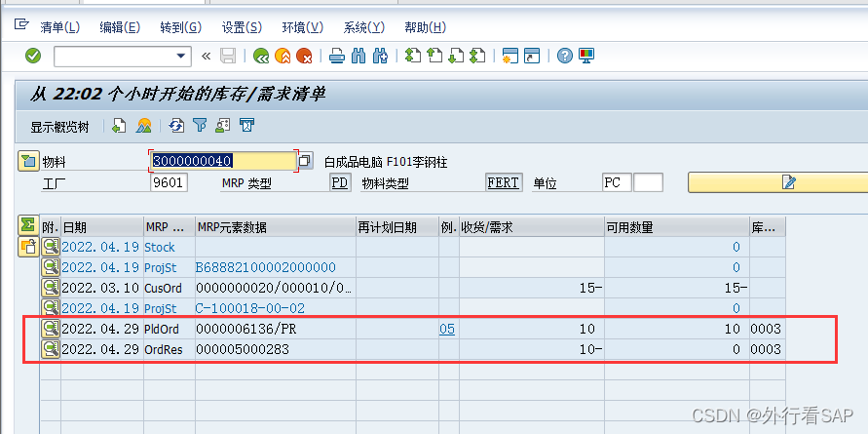Viewport: 868px width, 434px height.
Task: Open the 设置(S) menu
Action: tap(241, 26)
